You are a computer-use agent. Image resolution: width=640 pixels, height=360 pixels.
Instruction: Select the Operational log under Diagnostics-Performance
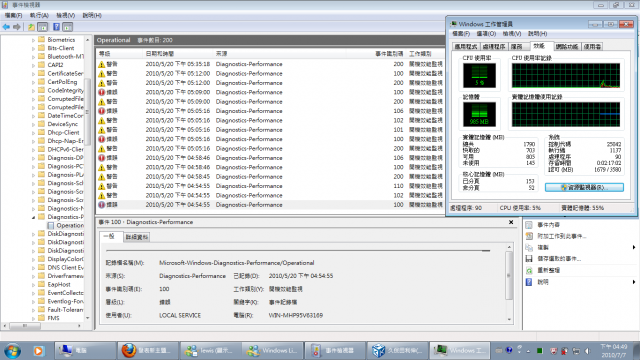click(65, 225)
